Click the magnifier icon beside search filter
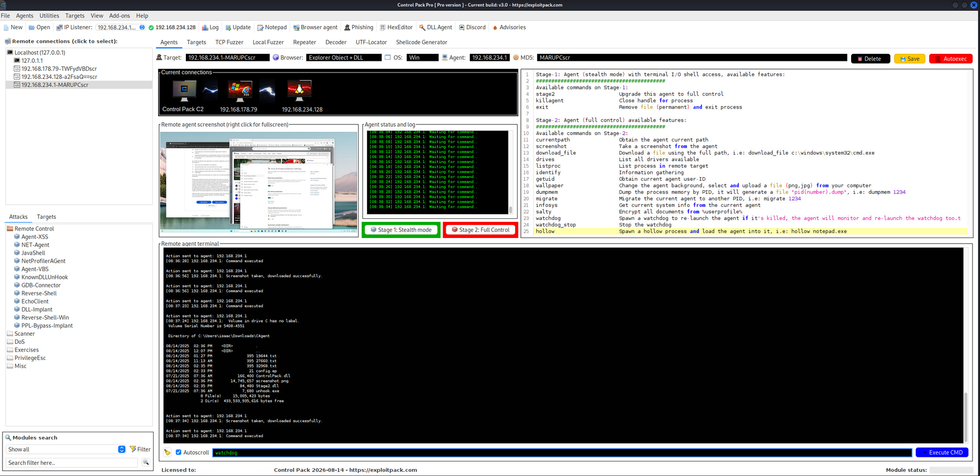The height and width of the screenshot is (476, 980). point(146,462)
